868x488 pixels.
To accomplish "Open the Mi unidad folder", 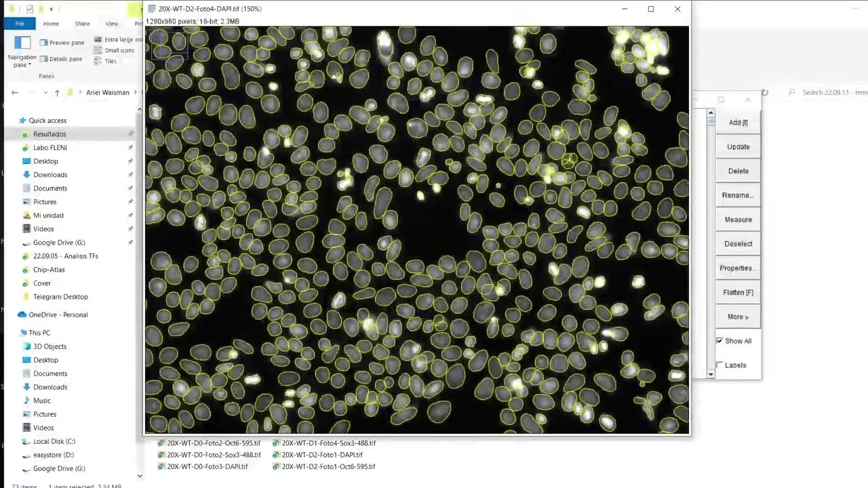I will click(48, 216).
